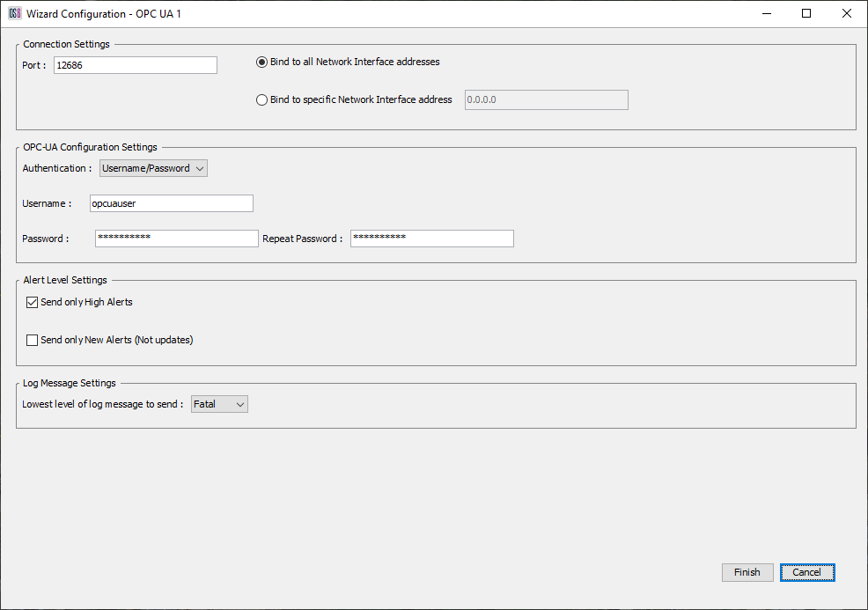This screenshot has width=868, height=610.
Task: Select Bind to all Network Interface addresses
Action: 261,62
